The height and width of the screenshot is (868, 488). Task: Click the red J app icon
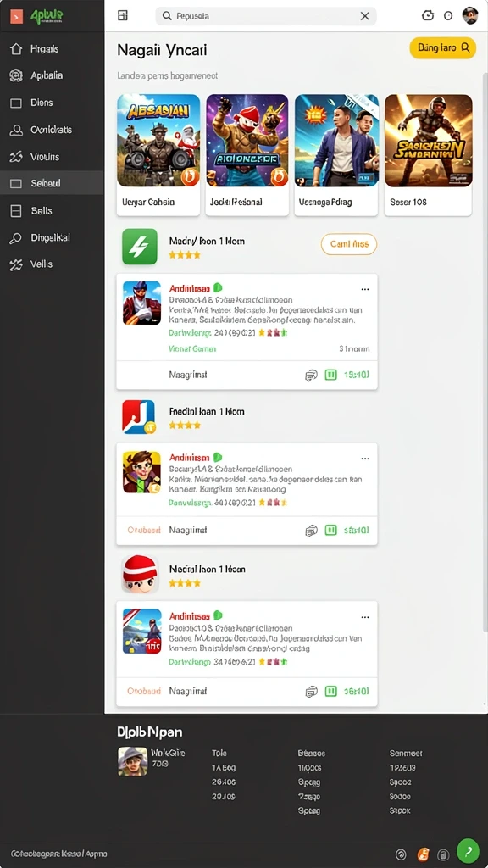(x=140, y=417)
